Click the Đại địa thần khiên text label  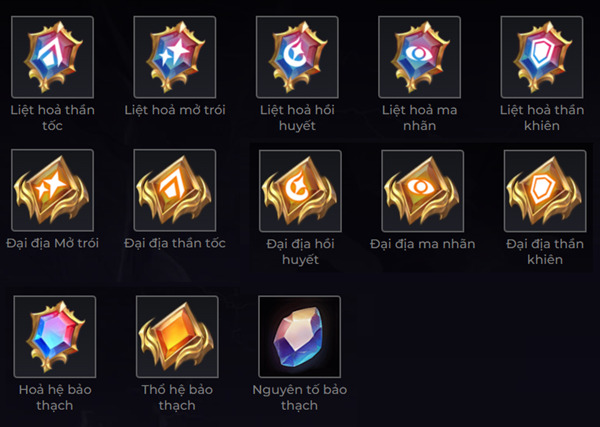tap(543, 252)
